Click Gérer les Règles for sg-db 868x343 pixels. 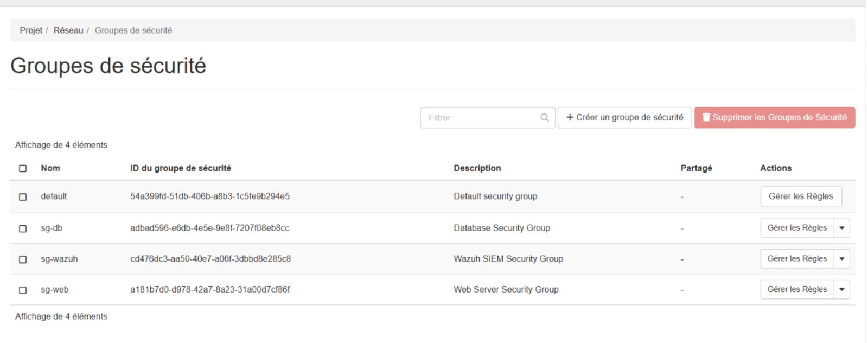(797, 228)
